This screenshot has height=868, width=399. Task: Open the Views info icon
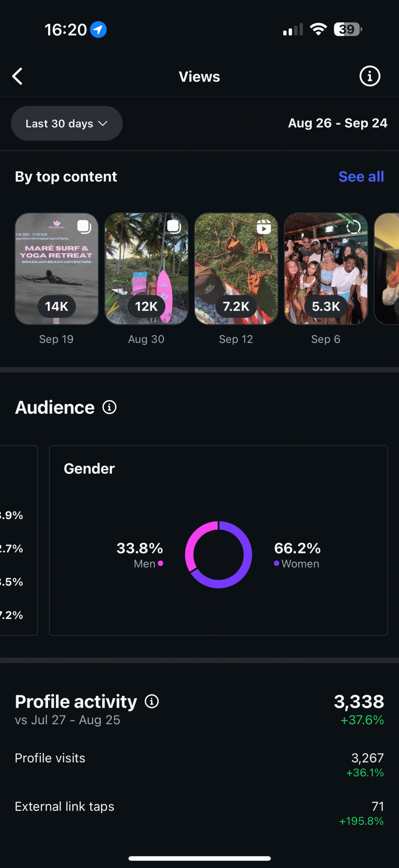tap(370, 76)
